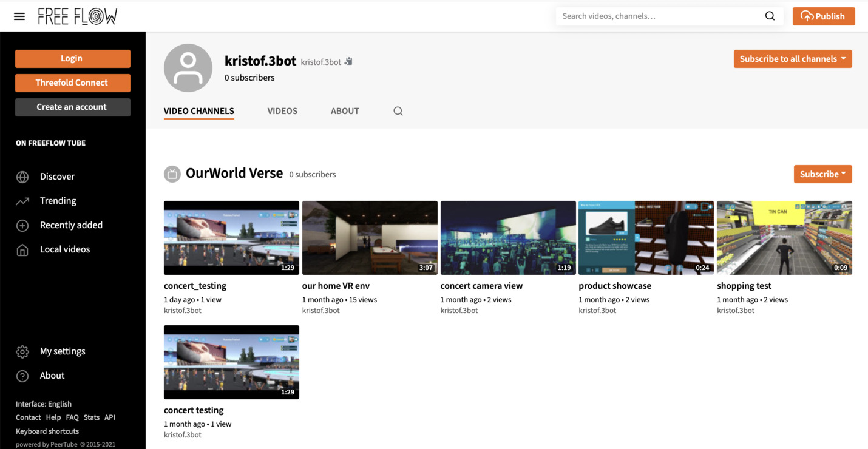Switch to the VIDEOS tab

(282, 111)
